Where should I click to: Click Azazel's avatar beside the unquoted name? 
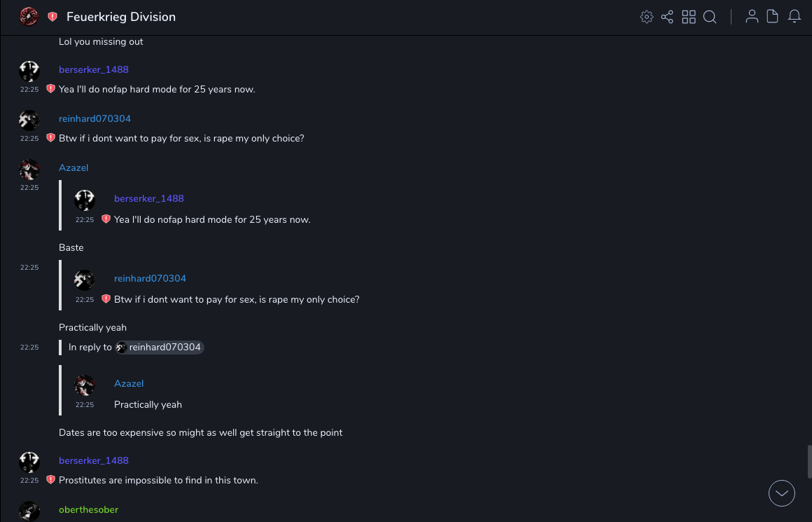pyautogui.click(x=29, y=170)
